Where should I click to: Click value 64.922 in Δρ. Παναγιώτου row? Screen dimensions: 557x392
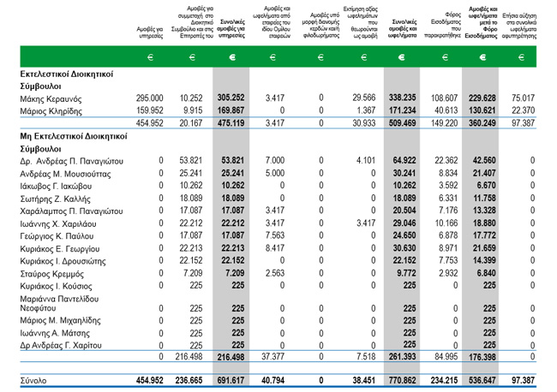(x=404, y=160)
